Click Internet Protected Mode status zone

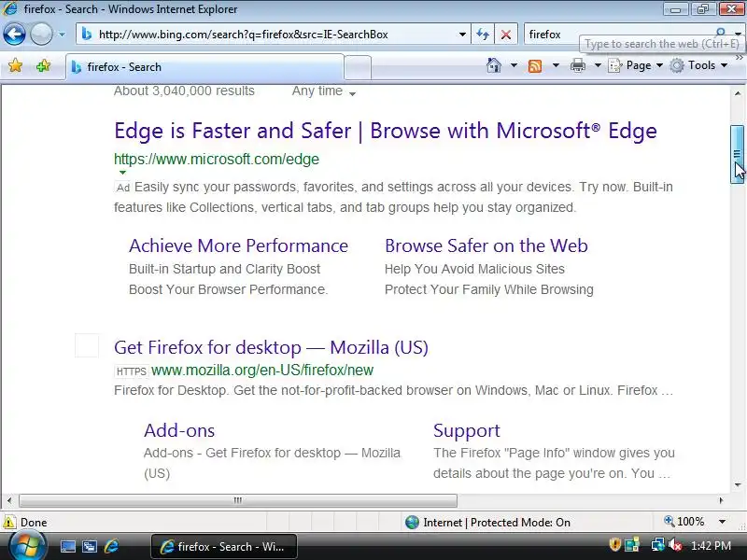click(x=487, y=523)
